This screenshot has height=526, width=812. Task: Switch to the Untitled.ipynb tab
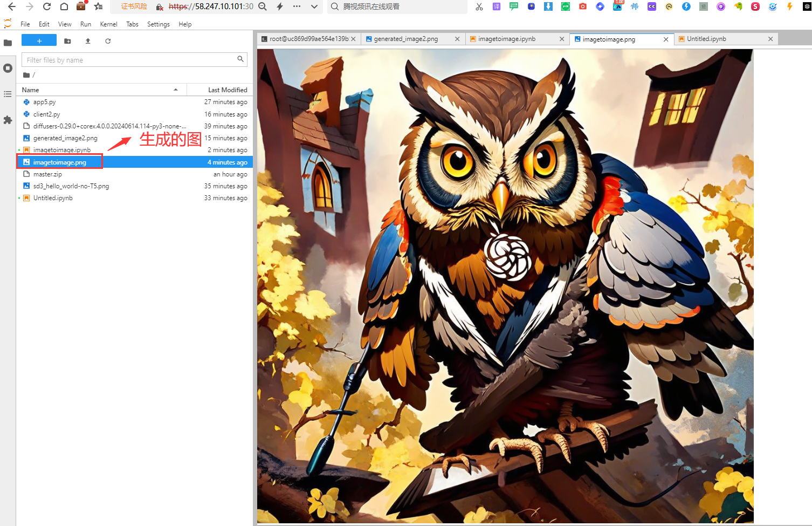706,39
